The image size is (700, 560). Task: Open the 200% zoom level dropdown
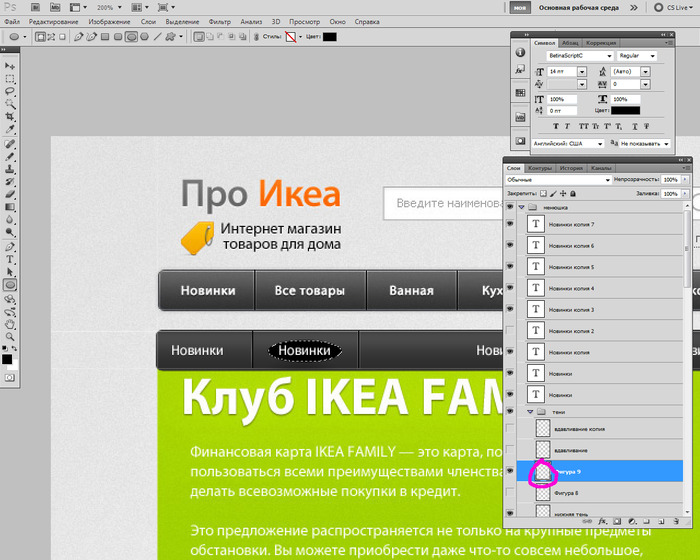pyautogui.click(x=119, y=8)
